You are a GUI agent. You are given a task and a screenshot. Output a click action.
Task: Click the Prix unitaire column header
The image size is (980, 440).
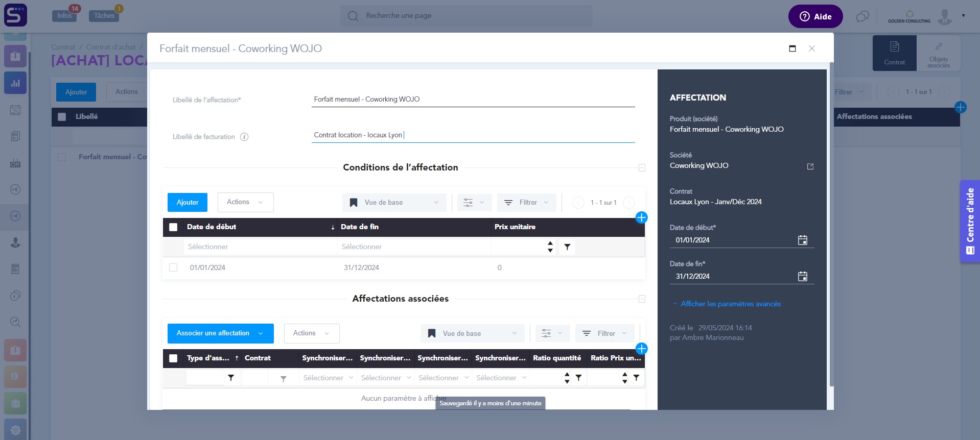[515, 227]
